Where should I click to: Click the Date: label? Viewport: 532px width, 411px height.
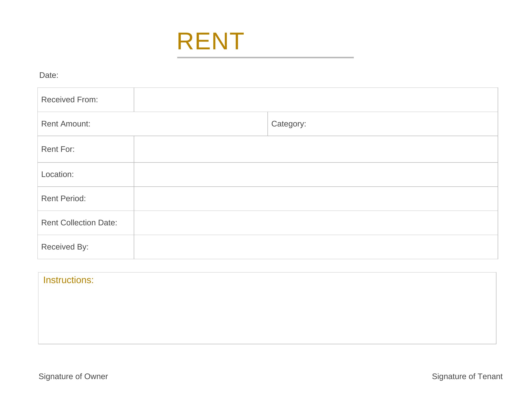point(49,75)
